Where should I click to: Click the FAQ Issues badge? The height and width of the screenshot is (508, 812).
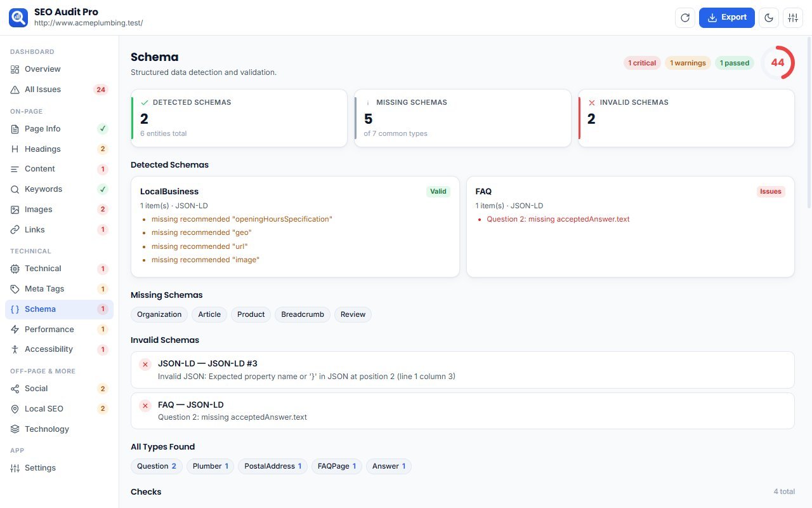(x=771, y=191)
